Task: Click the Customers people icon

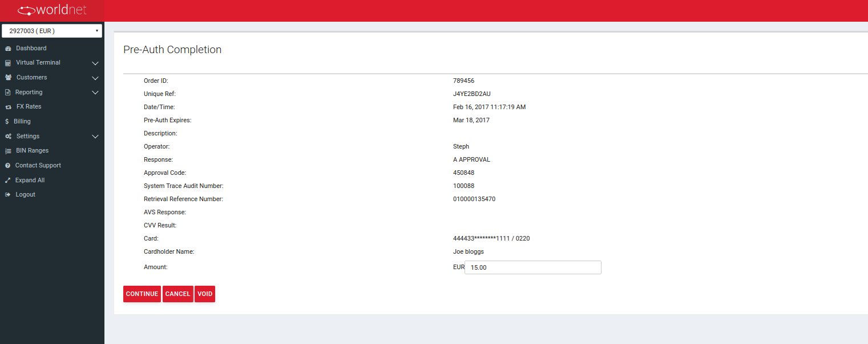Action: 8,78
